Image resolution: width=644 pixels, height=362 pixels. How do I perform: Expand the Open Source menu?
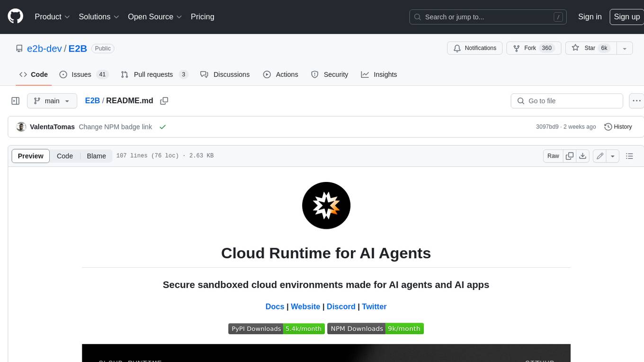(x=155, y=17)
